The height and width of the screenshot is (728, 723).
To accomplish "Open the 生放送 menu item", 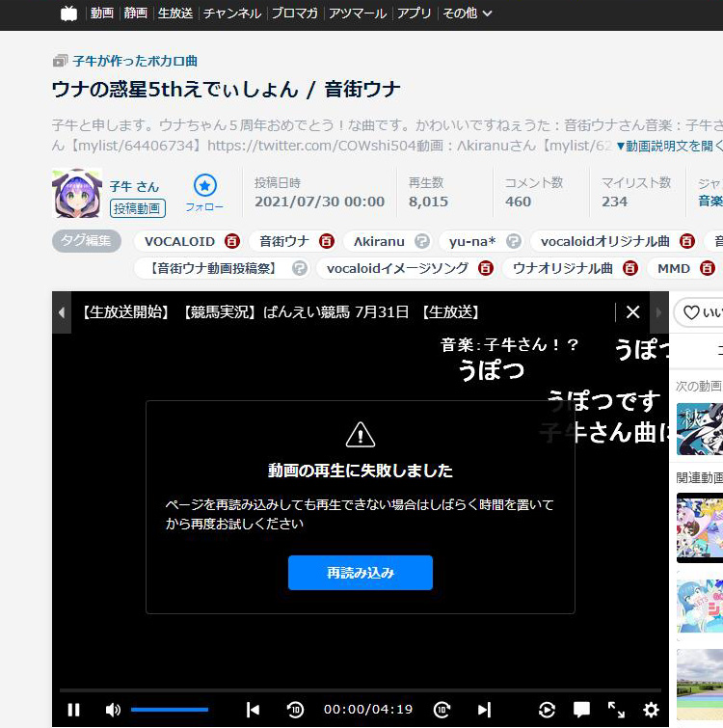I will [x=175, y=13].
